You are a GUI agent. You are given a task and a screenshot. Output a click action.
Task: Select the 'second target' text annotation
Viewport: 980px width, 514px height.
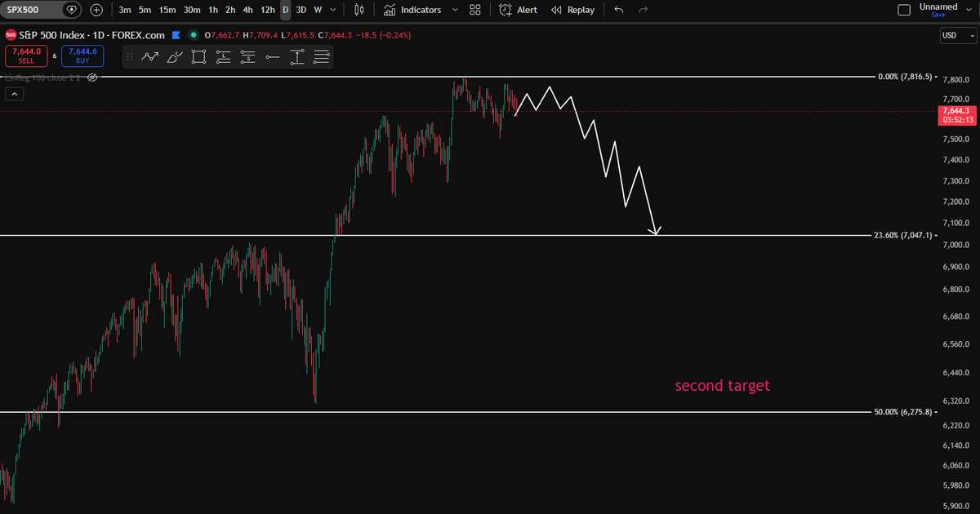click(722, 386)
